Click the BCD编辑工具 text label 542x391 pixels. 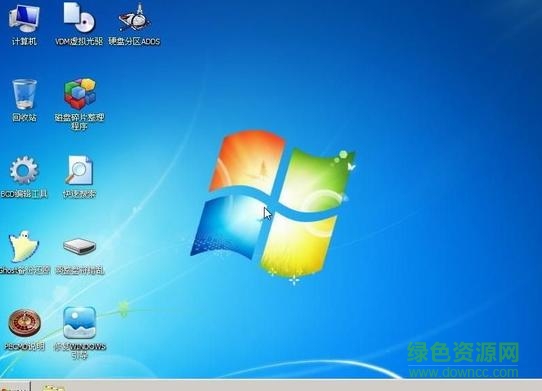pyautogui.click(x=24, y=194)
